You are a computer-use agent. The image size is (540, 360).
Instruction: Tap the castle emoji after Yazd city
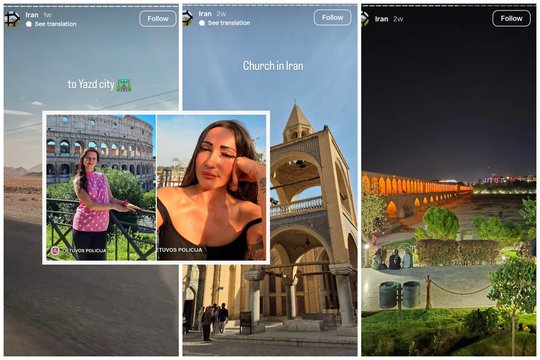pos(124,85)
